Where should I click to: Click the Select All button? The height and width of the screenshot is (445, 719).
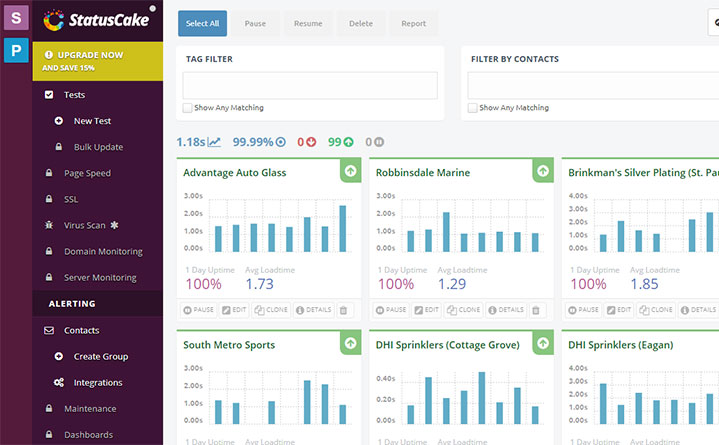click(203, 24)
